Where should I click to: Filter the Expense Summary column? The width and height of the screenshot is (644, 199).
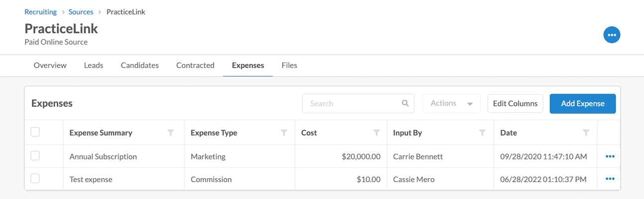click(x=171, y=133)
